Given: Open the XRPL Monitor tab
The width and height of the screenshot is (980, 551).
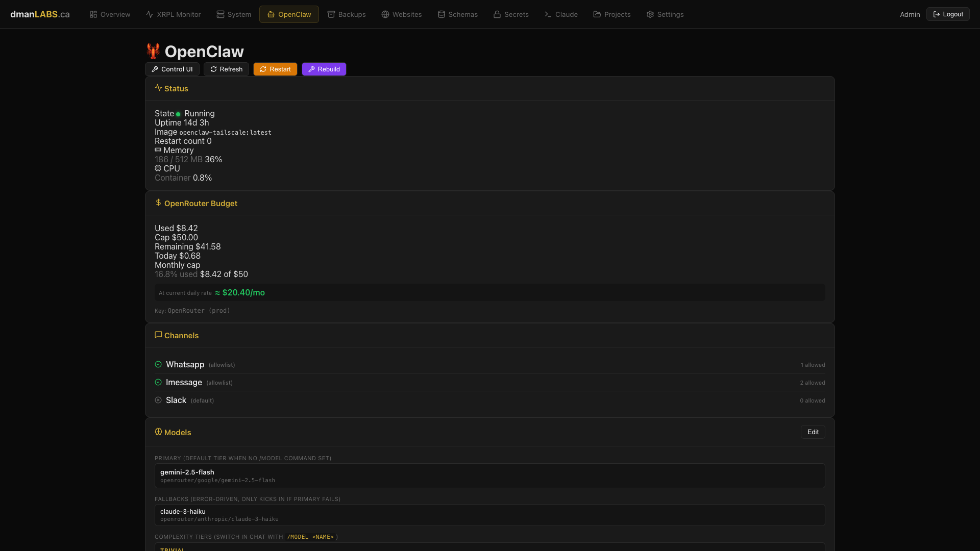Looking at the screenshot, I should (173, 14).
